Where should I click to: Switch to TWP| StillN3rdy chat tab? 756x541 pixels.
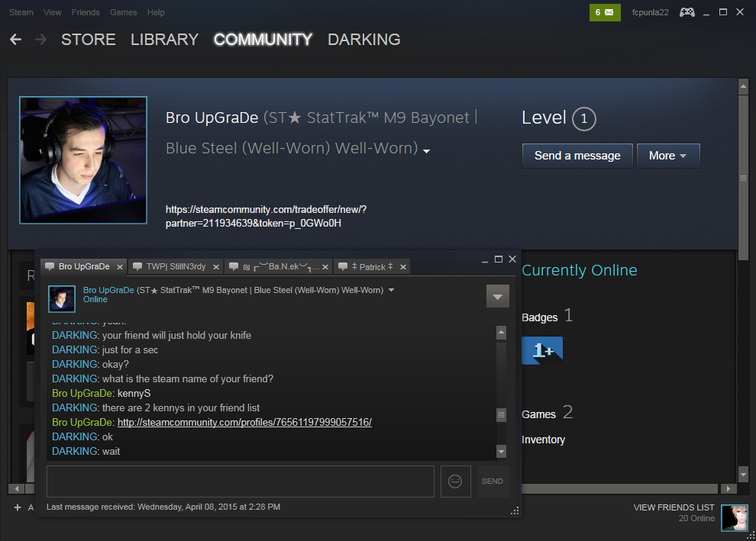point(176,266)
